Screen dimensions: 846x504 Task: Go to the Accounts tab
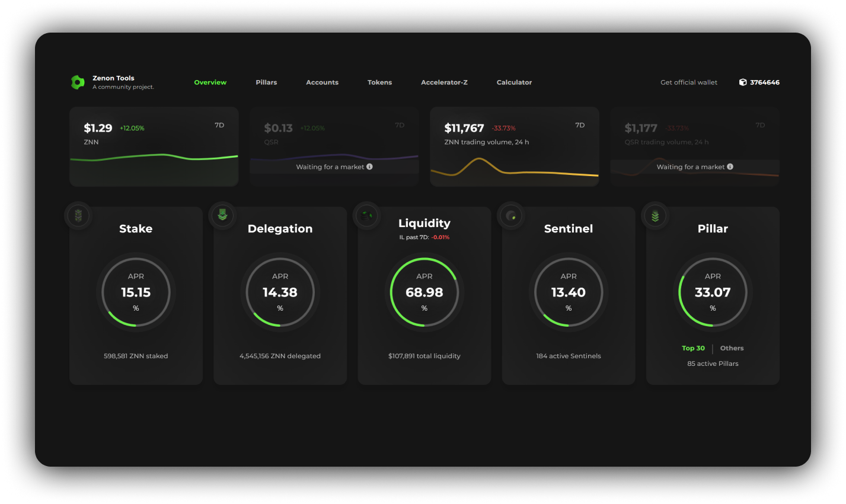322,82
